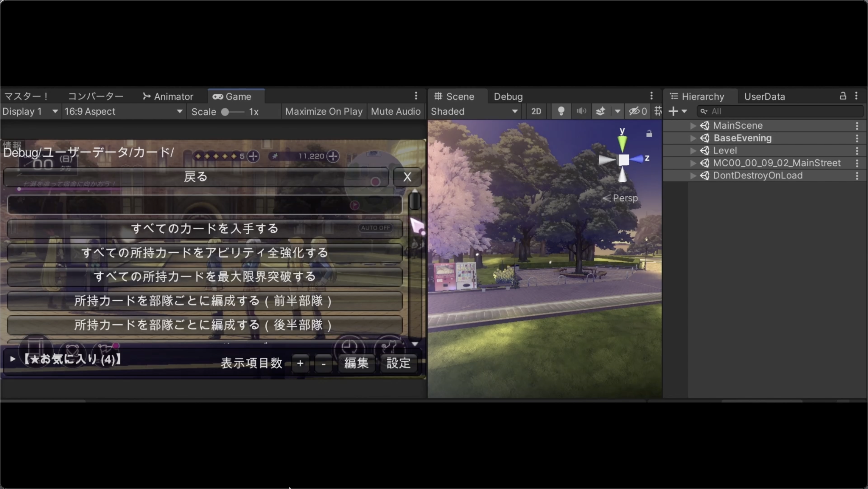Open the 16:9 Aspect dropdown
Screen dimensions: 868x489
(x=123, y=111)
